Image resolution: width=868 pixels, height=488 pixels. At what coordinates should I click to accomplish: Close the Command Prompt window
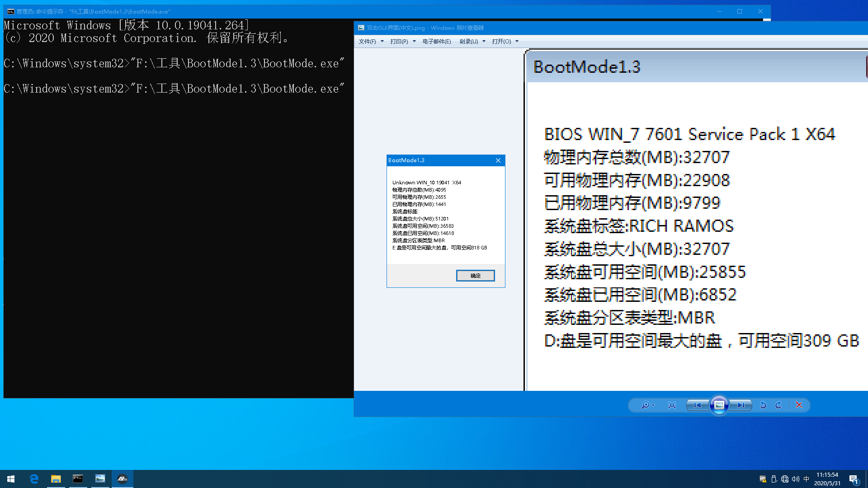(x=760, y=12)
